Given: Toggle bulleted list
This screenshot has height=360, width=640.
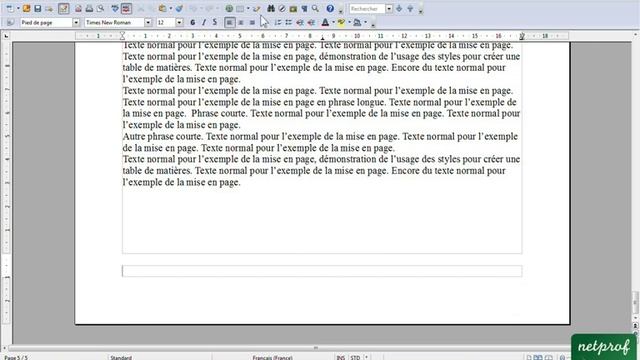Looking at the screenshot, I should pos(289,22).
